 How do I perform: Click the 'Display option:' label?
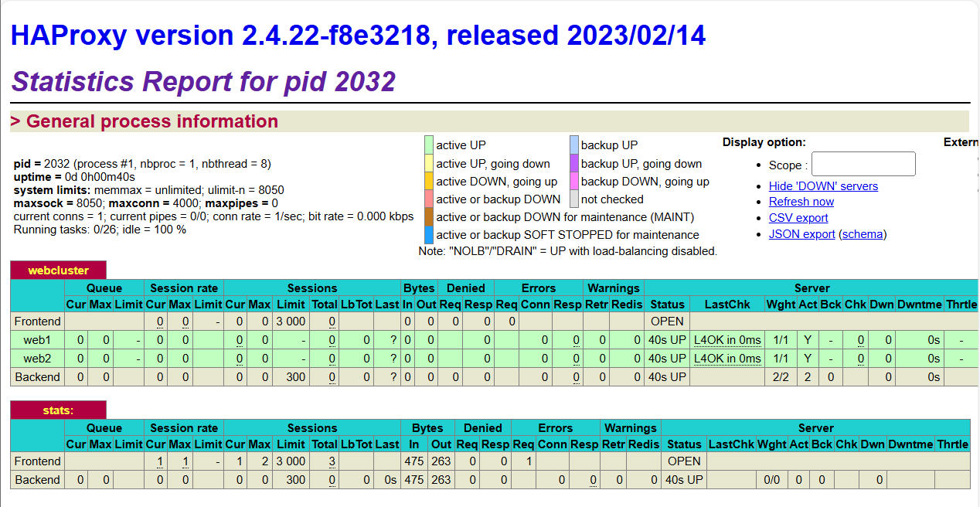coord(764,142)
